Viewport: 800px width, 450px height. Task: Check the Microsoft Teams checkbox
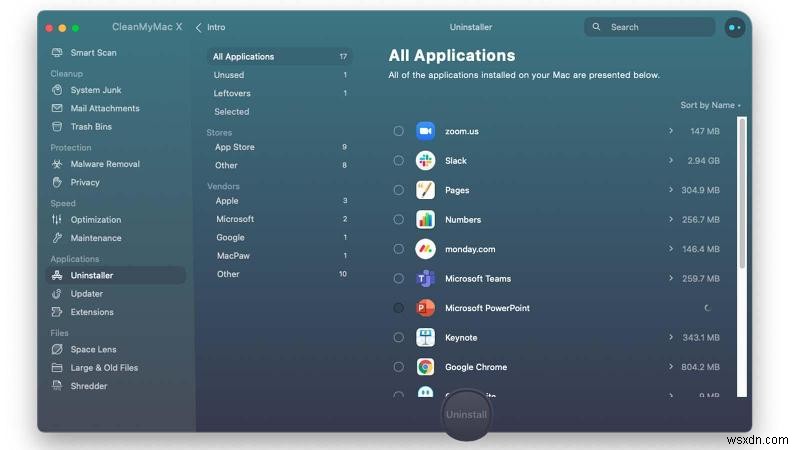(398, 279)
